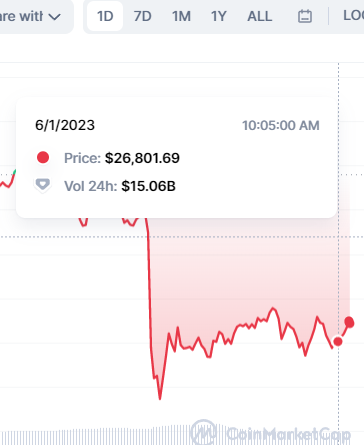This screenshot has width=364, height=445.
Task: Expand the Compare with dropdown
Action: 32,16
